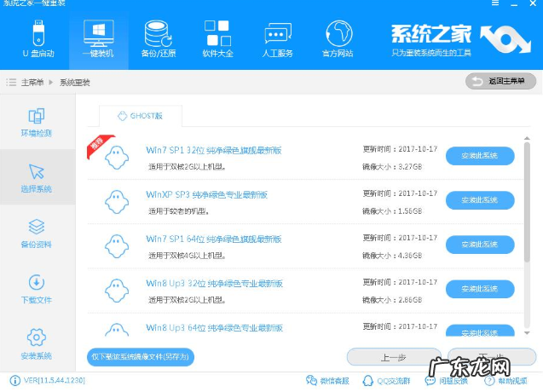Install WinXP SP3 system
Screen dimensions: 543x392
coord(480,200)
